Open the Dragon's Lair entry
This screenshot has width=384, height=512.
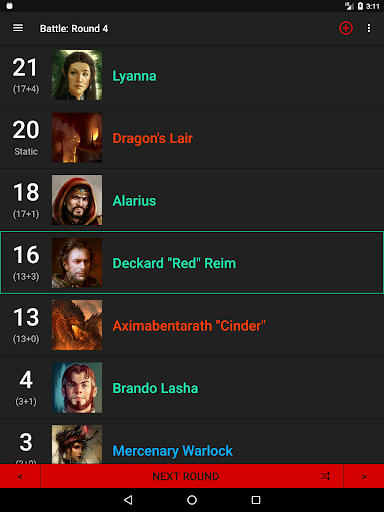(x=192, y=138)
